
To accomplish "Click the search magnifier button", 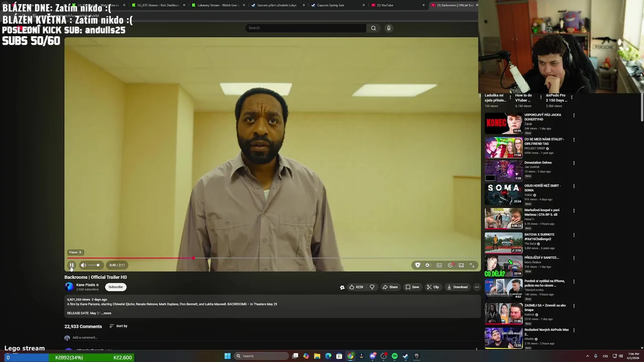I will tap(373, 28).
